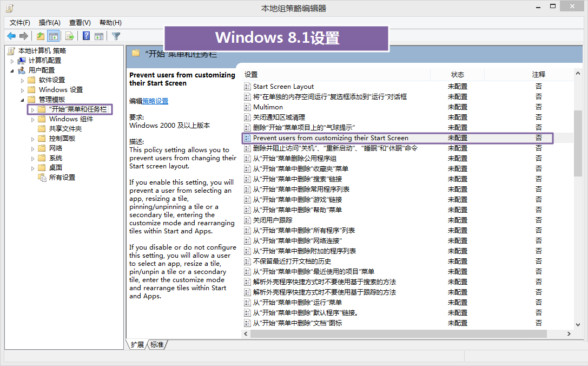Click the policy icon beside 从"开始"菜单删除公用程序组
This screenshot has height=366, width=588.
point(248,159)
